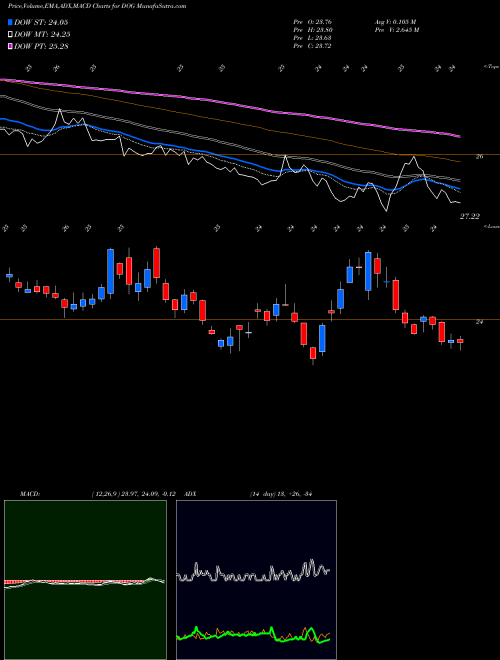Click the chart title for DOG MunafaSutra.com
Image resolution: width=500 pixels, height=660 pixels.
pos(97,6)
